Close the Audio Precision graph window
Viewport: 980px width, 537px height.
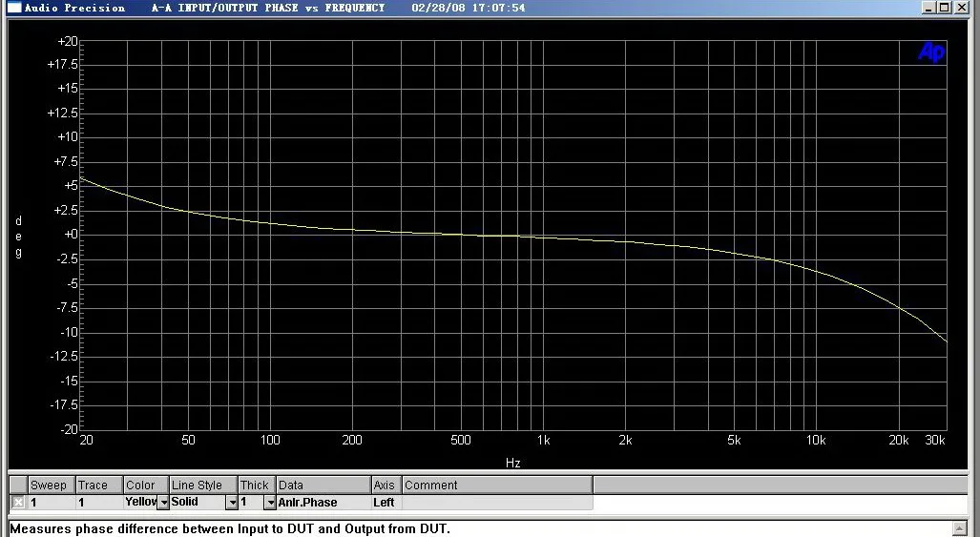(x=961, y=8)
